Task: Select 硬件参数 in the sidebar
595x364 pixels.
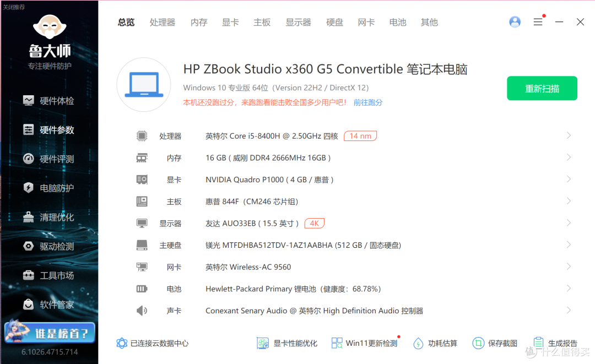Action: [48, 130]
